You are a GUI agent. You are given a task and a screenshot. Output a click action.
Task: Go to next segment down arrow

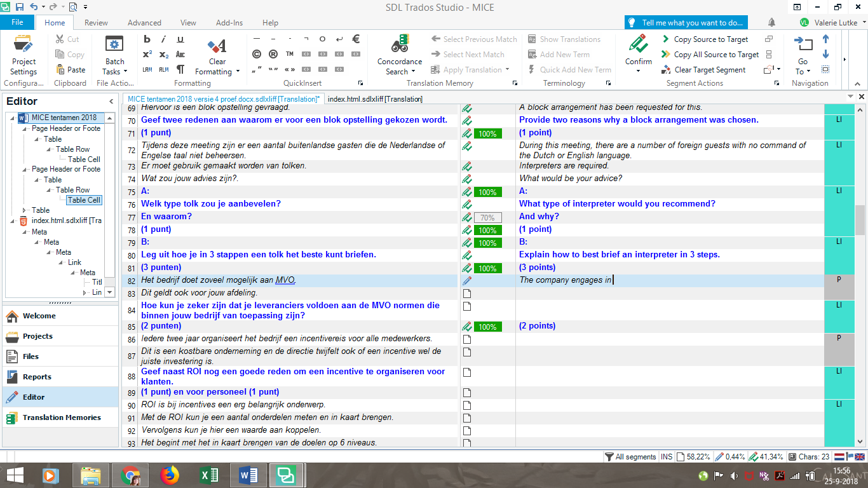pyautogui.click(x=826, y=55)
